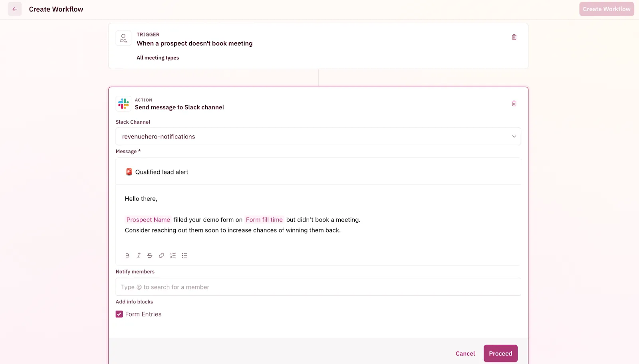Delete the trigger with its trash icon
This screenshot has width=639, height=364.
tap(514, 37)
